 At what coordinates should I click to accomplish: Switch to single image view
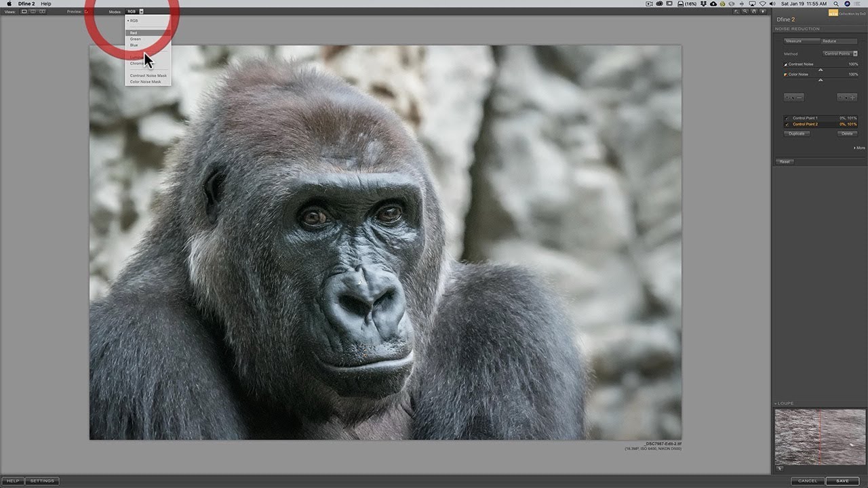click(24, 12)
